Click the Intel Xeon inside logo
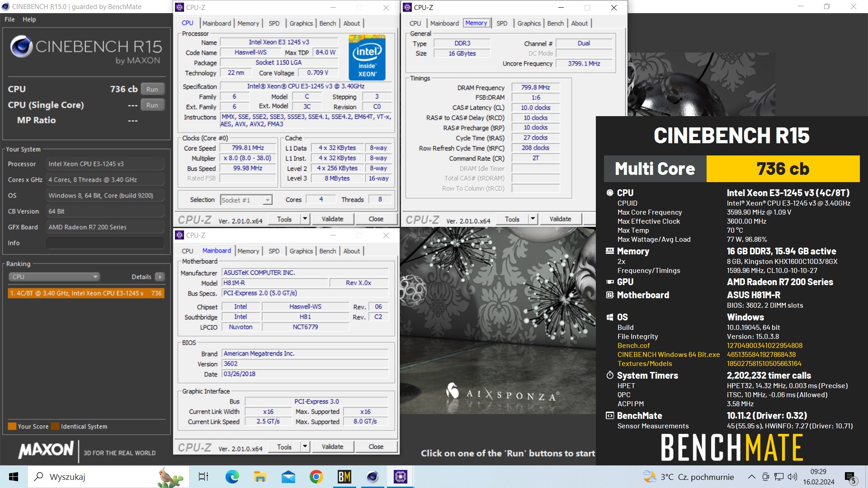The width and height of the screenshot is (868, 488). [x=367, y=57]
